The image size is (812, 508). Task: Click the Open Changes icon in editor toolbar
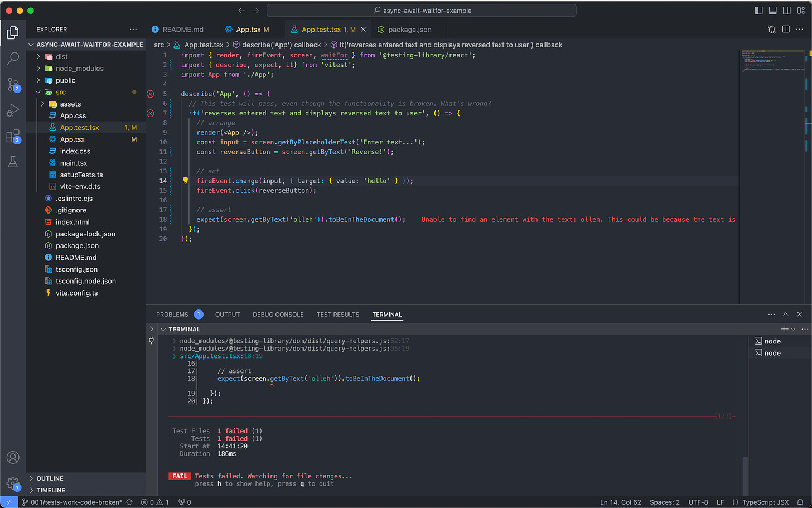point(771,30)
